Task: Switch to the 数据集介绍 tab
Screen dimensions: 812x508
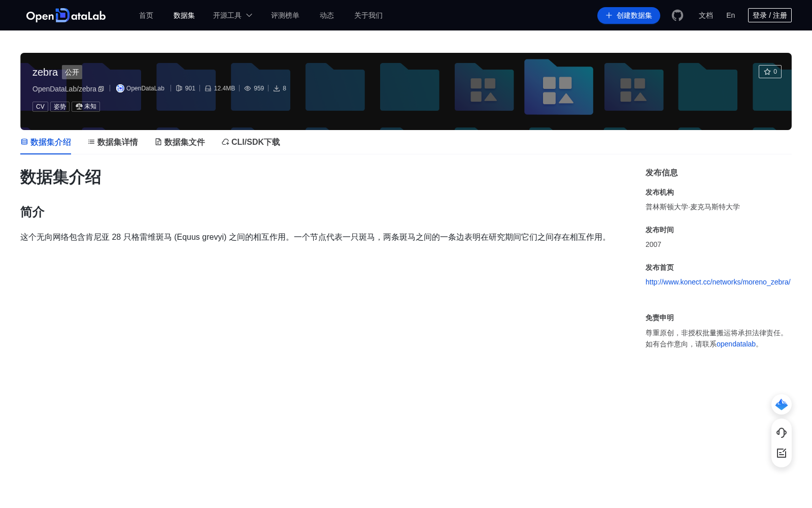Action: [x=46, y=142]
